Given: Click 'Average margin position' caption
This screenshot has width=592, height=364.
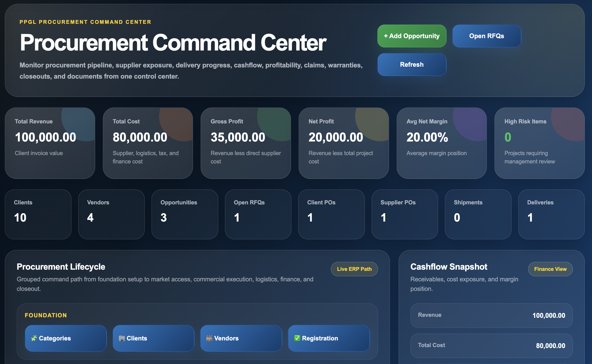Looking at the screenshot, I should click(436, 153).
